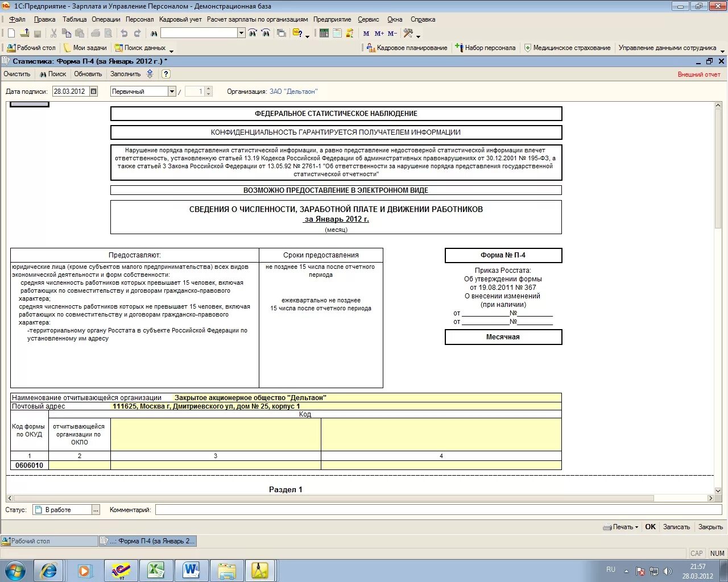Click the Paste clipboard icon
The height and width of the screenshot is (582, 728).
click(80, 34)
